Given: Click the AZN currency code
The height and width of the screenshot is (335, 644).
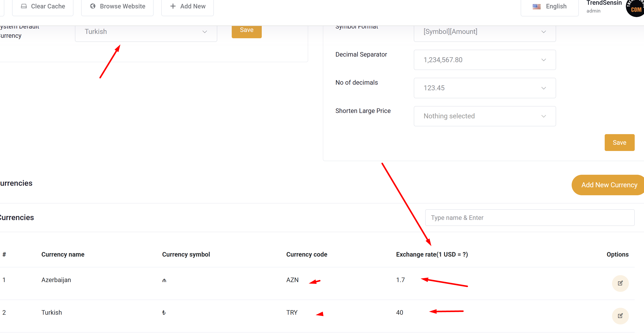Looking at the screenshot, I should coord(292,280).
